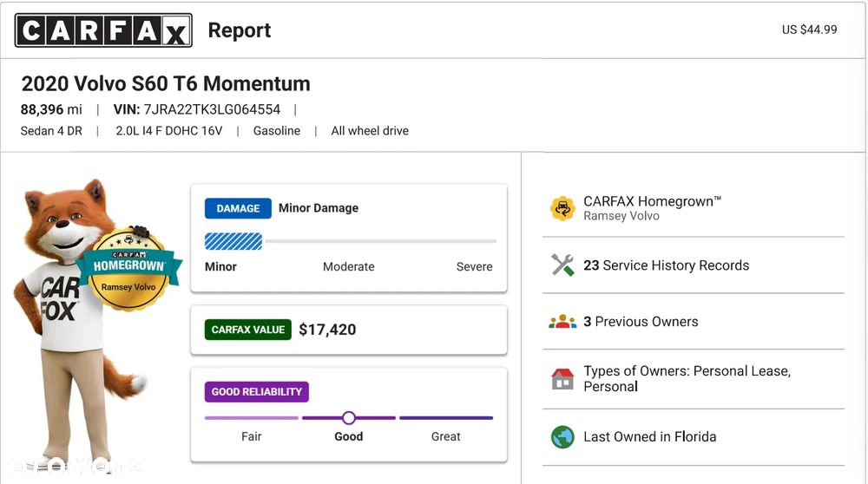Click the reliability slider circle marker

point(349,417)
